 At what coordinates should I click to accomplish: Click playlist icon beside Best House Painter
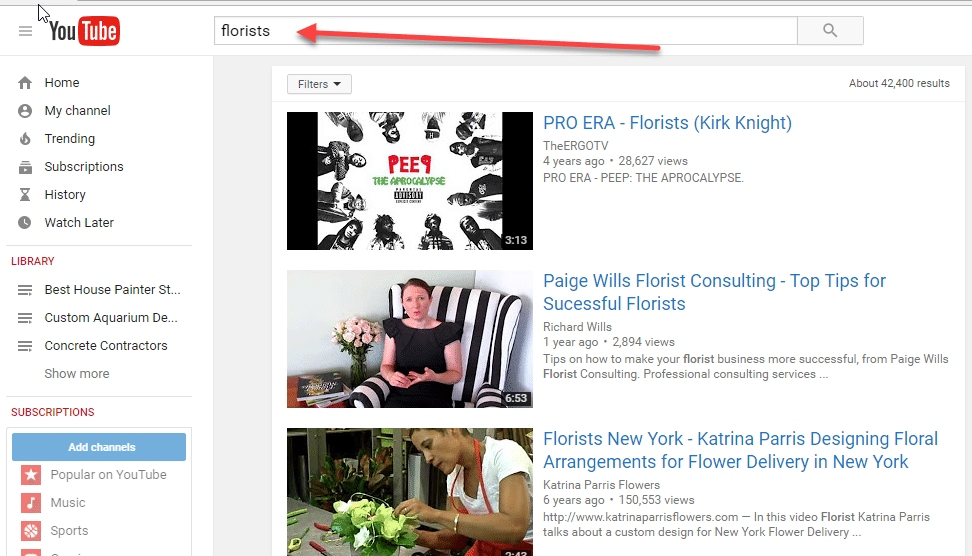pos(25,290)
